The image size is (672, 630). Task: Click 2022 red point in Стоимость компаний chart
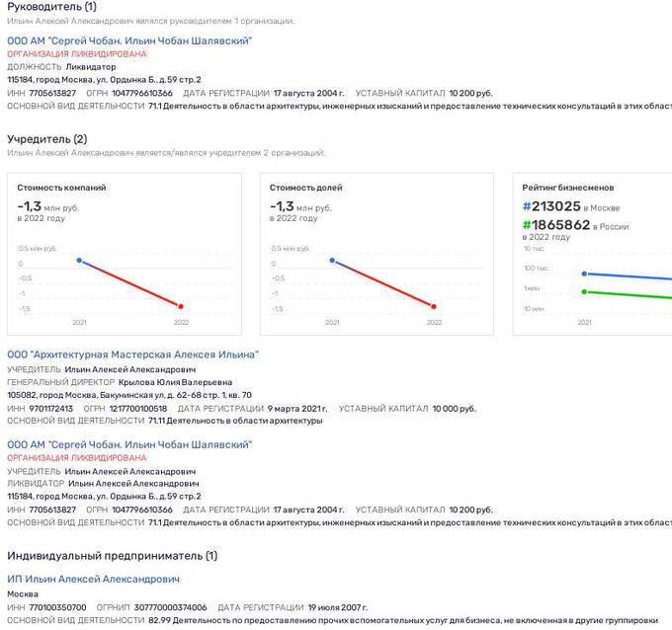coord(181,306)
